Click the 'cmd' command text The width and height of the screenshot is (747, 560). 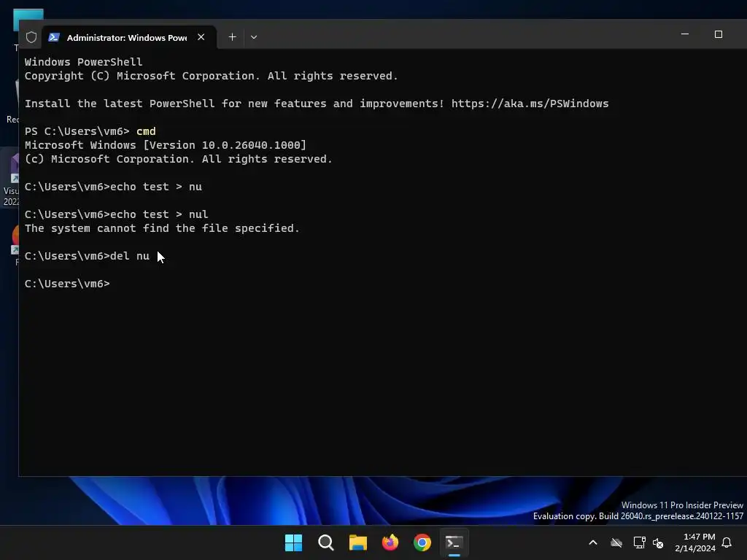pos(146,131)
